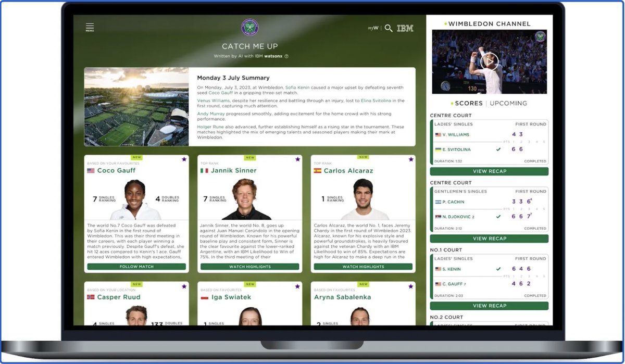Click Watch Highlights on Carlos Alcaraz card
Image resolution: width=625 pixels, height=364 pixels.
click(x=363, y=267)
